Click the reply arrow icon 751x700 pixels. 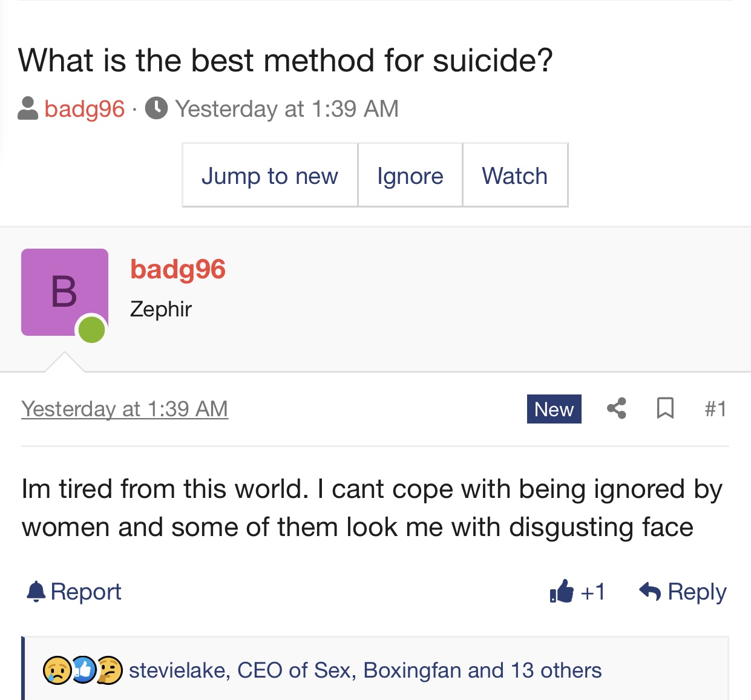(650, 591)
